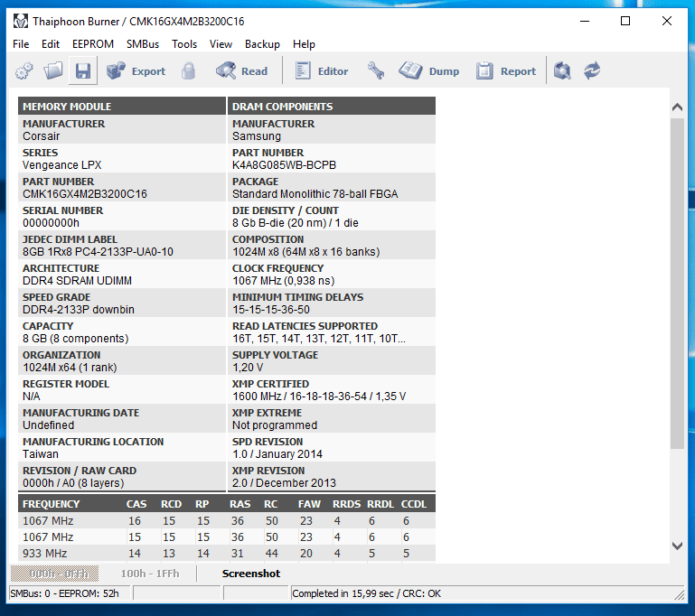Click the 1024M x64 (1 rank) organization value

(70, 368)
